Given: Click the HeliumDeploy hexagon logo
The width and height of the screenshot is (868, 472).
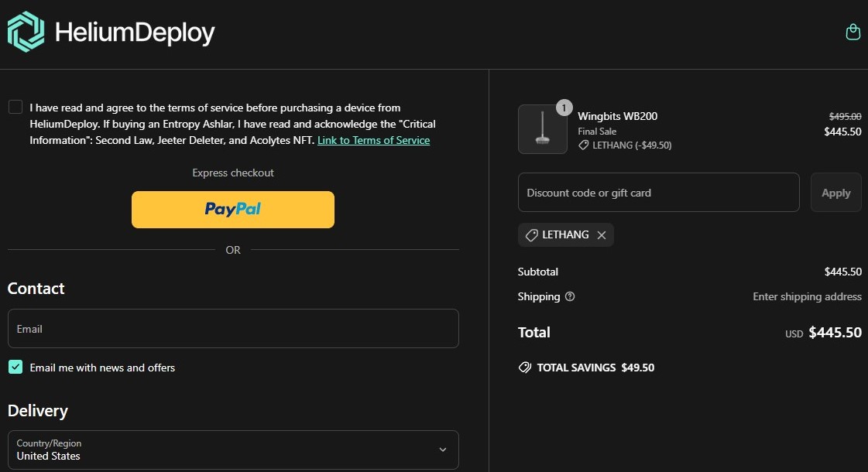Looking at the screenshot, I should tap(26, 32).
